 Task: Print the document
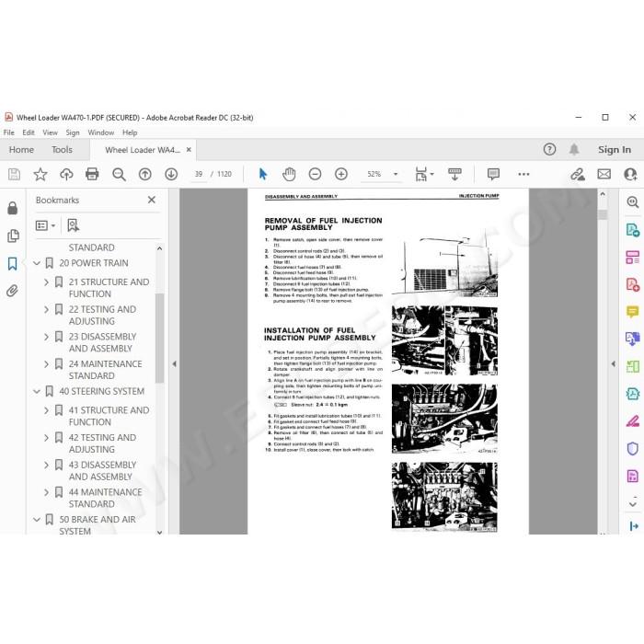[92, 174]
